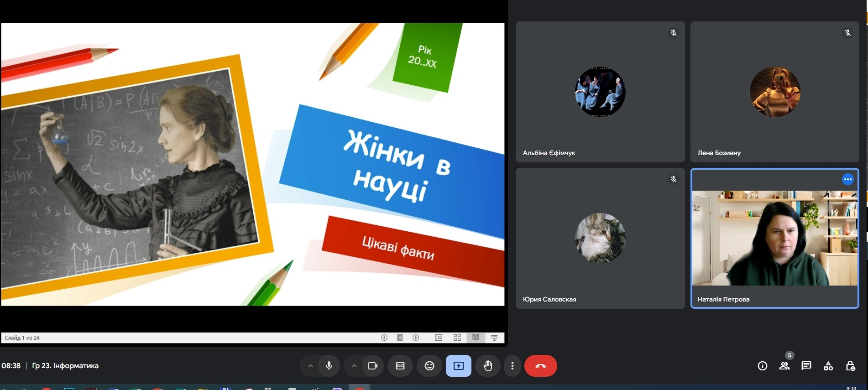Click participant name Альбіна Єфімчук
Screen dimensions: 868x390
click(x=549, y=153)
